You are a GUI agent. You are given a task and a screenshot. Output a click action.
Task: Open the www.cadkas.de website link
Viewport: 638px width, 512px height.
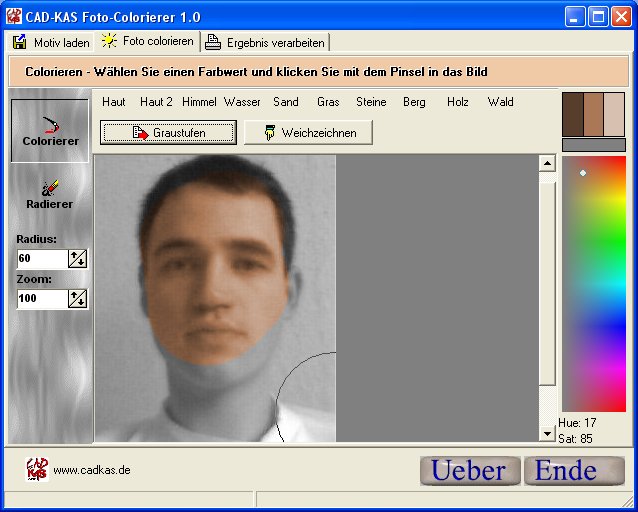92,470
